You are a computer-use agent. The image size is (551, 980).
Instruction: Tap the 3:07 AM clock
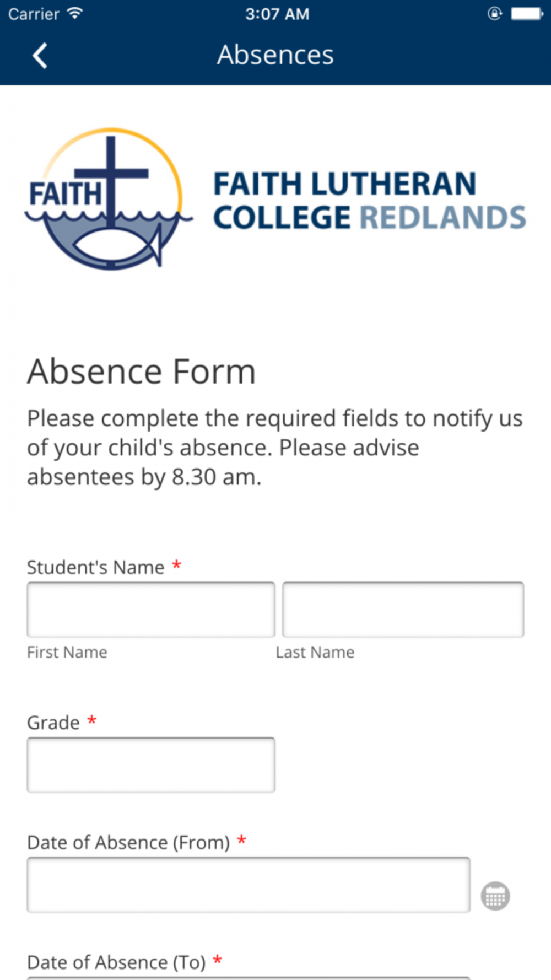coord(277,14)
